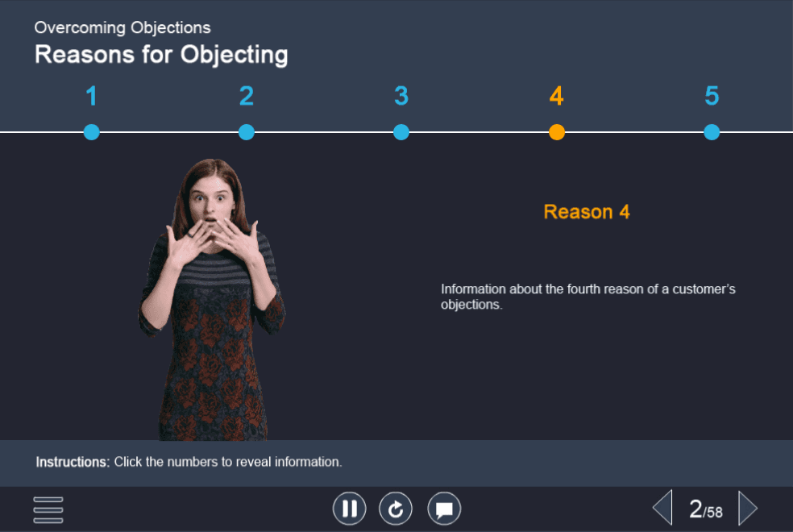Click the blue dot under number 1
This screenshot has height=532, width=793.
pyautogui.click(x=91, y=131)
